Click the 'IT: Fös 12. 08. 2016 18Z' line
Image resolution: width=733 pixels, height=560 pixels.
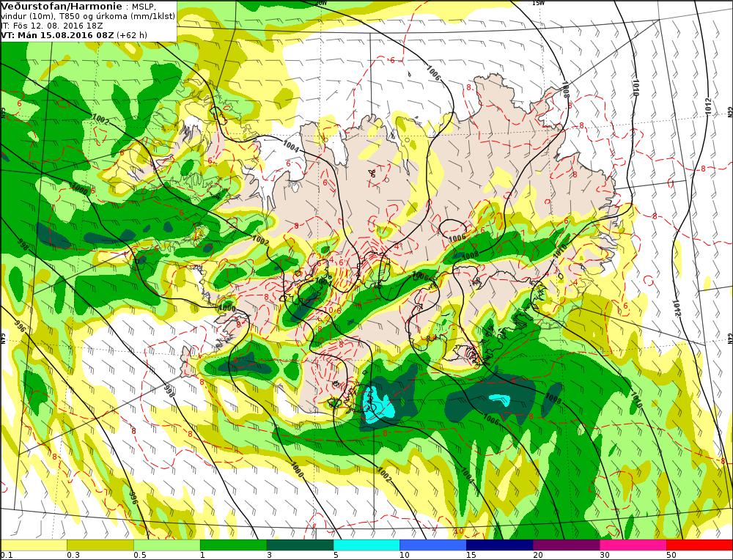[52, 26]
